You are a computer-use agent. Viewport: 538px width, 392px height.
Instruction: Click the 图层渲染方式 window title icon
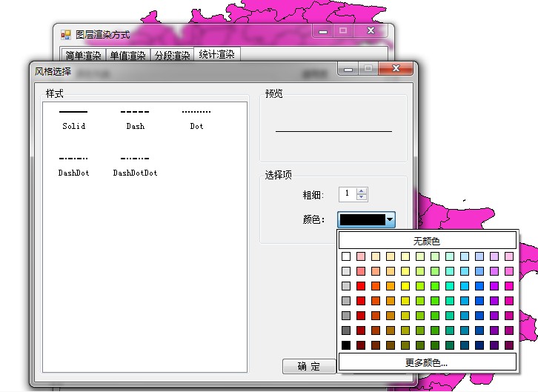[x=66, y=35]
